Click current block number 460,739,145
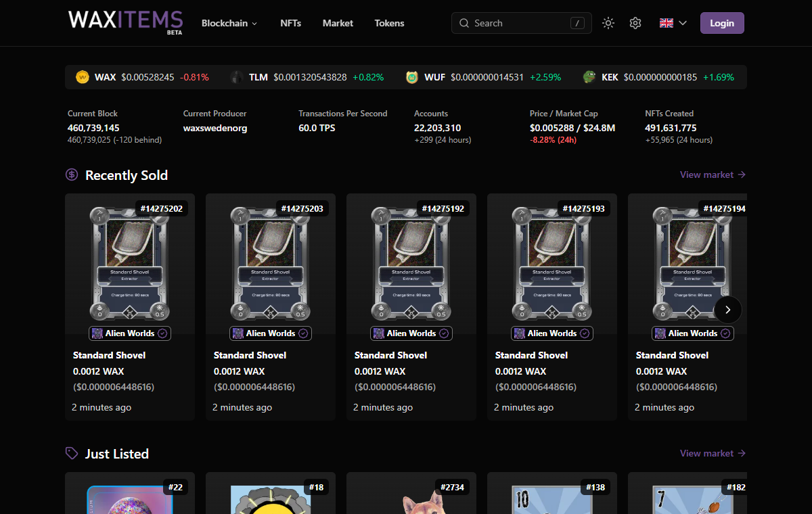The height and width of the screenshot is (514, 812). click(x=93, y=128)
